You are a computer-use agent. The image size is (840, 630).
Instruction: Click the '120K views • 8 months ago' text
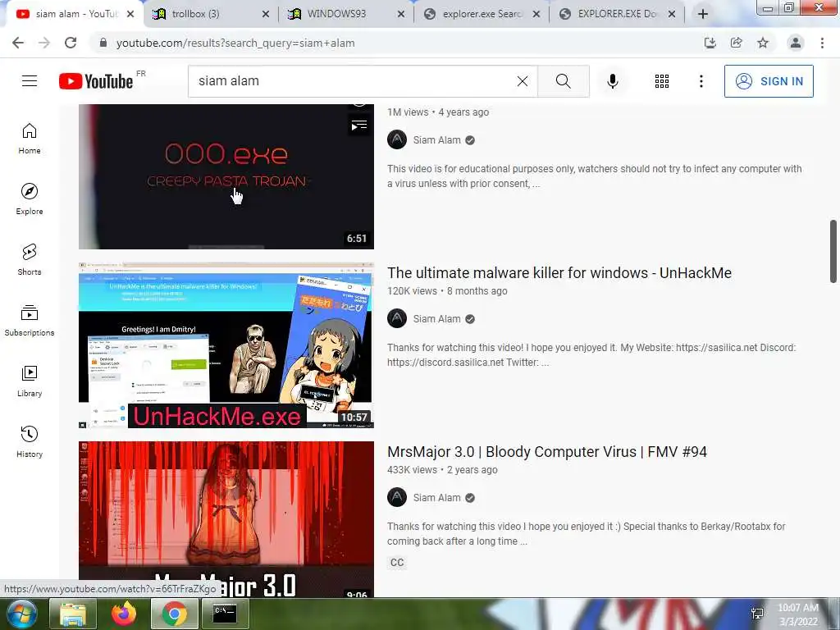pos(447,291)
